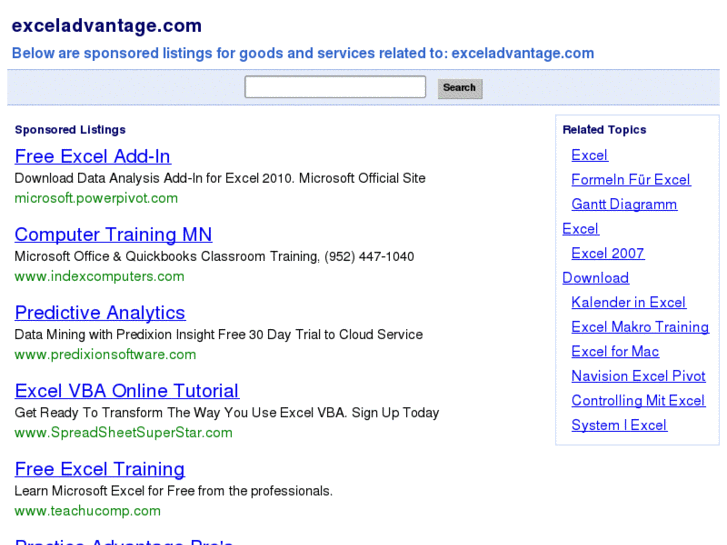The image size is (727, 545).
Task: Click www.indexcomputers.com URL text
Action: [99, 276]
